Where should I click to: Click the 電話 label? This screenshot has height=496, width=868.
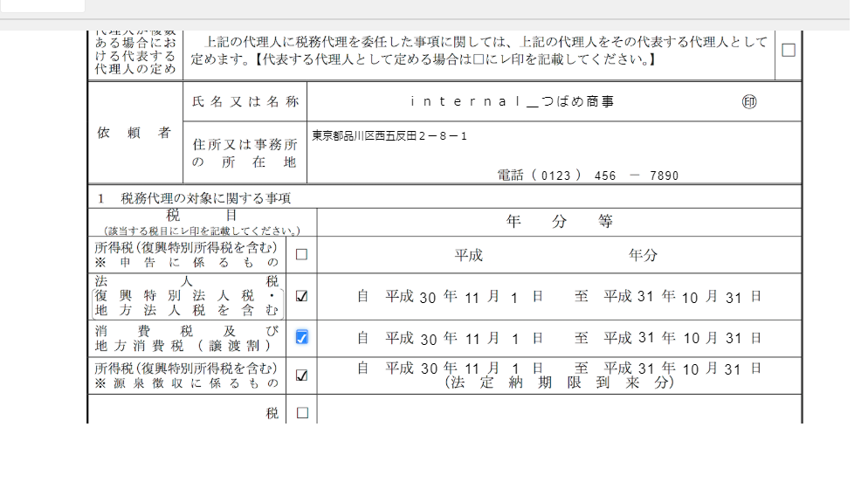[510, 176]
